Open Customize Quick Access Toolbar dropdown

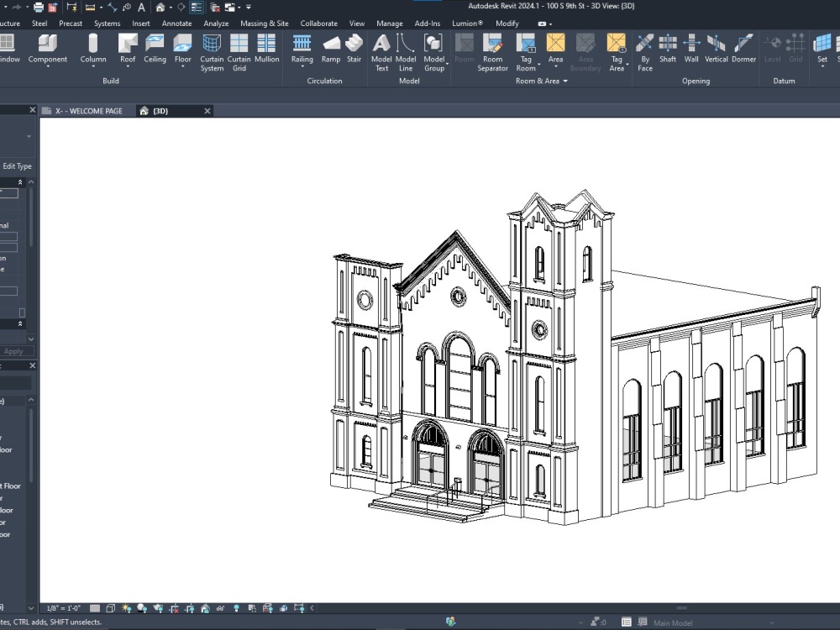tap(249, 8)
